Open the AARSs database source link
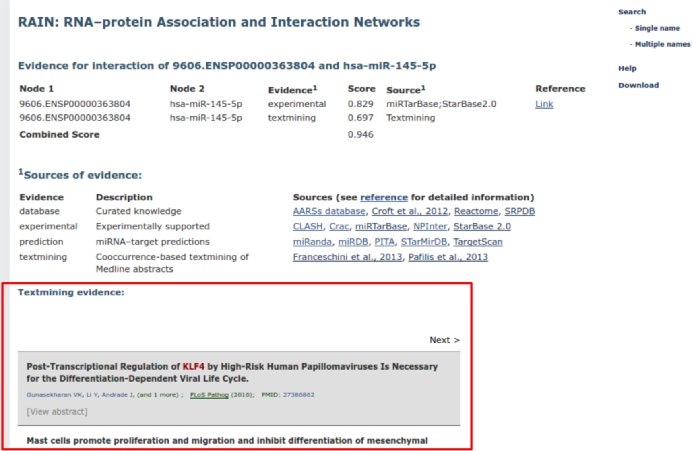This screenshot has height=451, width=693. (x=328, y=211)
